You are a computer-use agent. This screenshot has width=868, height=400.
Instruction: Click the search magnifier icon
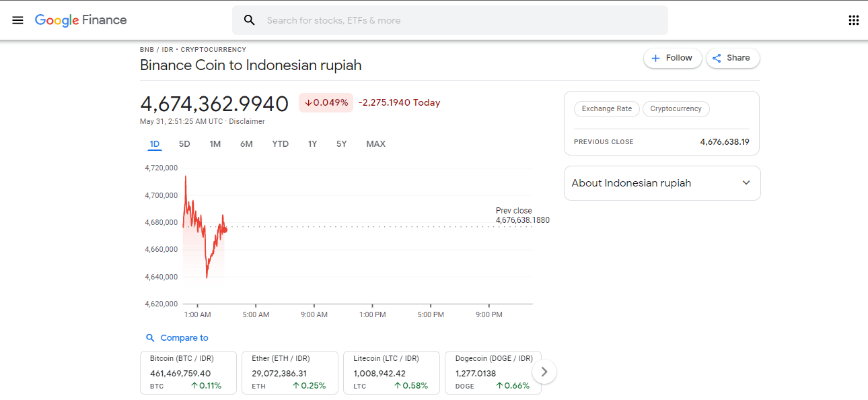pos(250,20)
